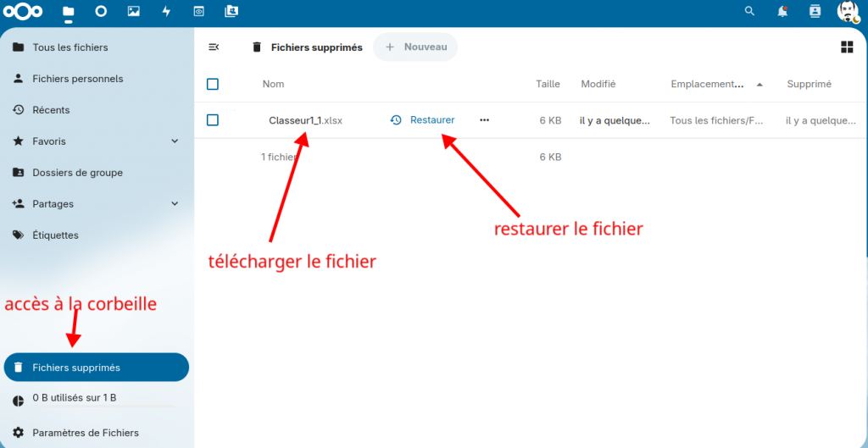This screenshot has width=868, height=448.
Task: Open the Nextcloud logo home
Action: click(23, 12)
